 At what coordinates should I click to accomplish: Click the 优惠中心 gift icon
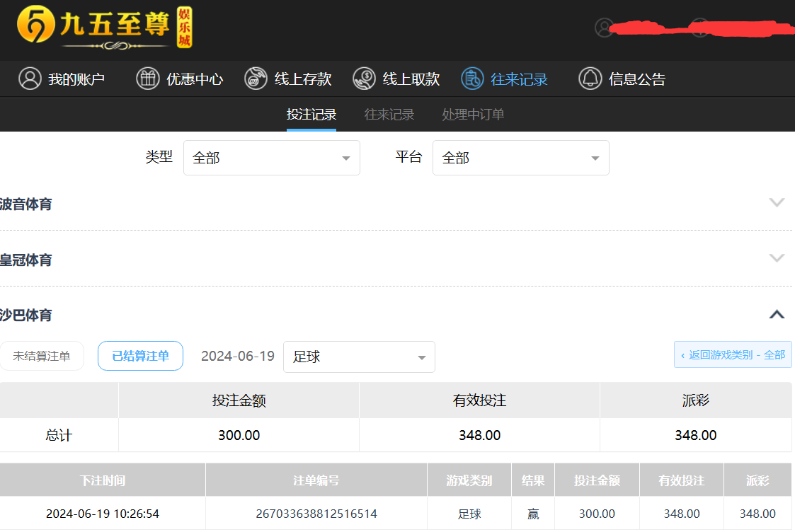click(148, 79)
